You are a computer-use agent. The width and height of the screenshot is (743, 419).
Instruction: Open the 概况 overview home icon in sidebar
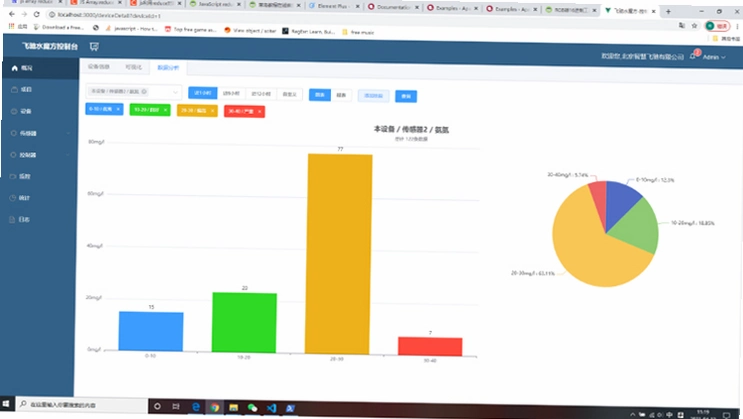[15, 68]
